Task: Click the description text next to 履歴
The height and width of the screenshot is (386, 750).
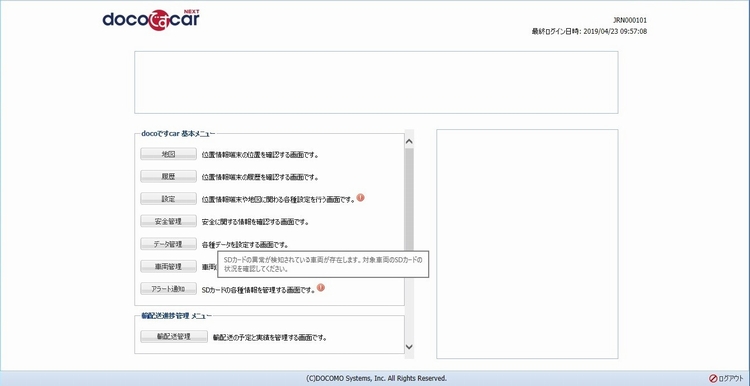Action: 260,177
